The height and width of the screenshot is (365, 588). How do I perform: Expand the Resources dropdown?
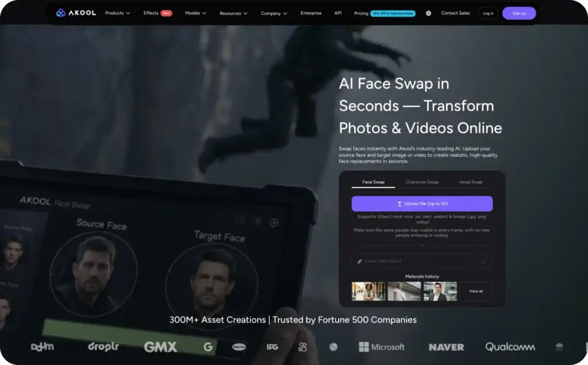point(234,14)
